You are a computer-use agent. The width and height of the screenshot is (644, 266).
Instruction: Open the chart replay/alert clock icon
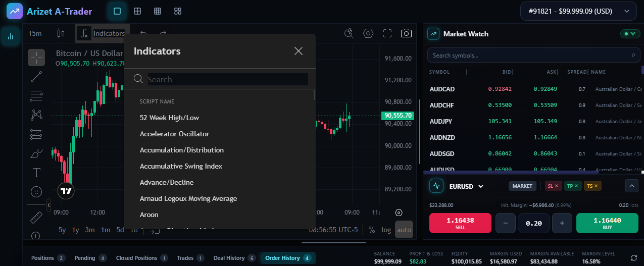(349, 33)
